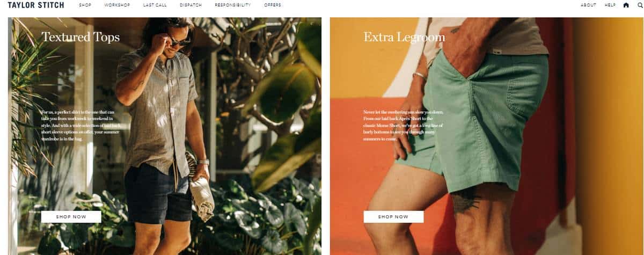This screenshot has height=255, width=644.
Task: Open the Shop menu
Action: [x=85, y=5]
